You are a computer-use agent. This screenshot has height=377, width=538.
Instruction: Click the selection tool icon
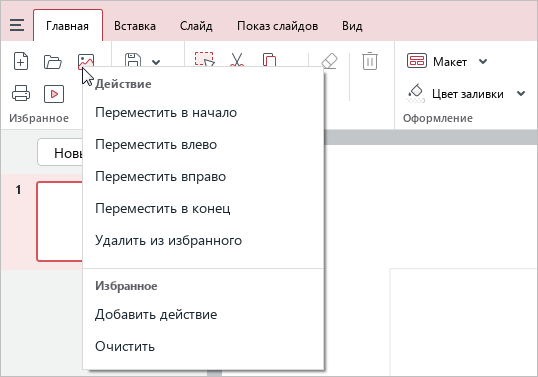204,59
